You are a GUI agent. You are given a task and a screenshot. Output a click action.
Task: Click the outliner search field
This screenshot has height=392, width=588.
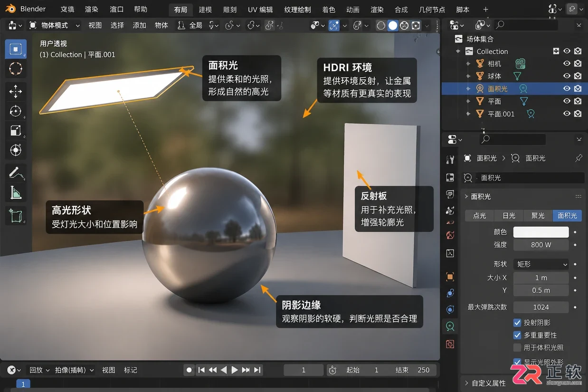526,25
